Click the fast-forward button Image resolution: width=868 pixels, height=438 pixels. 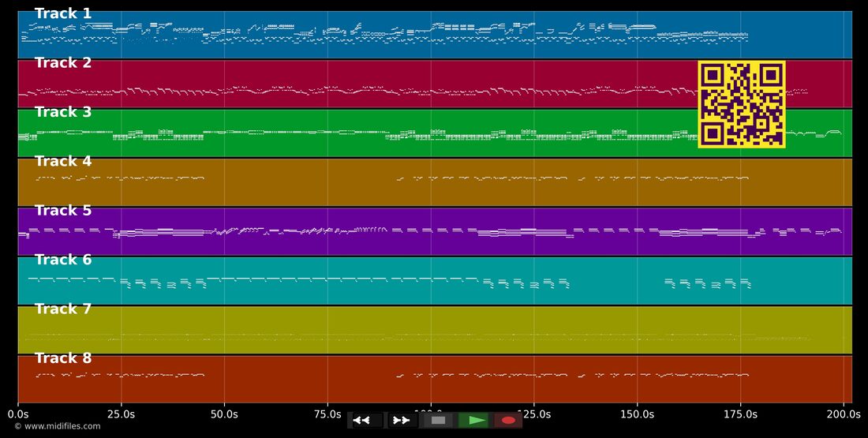(x=402, y=421)
